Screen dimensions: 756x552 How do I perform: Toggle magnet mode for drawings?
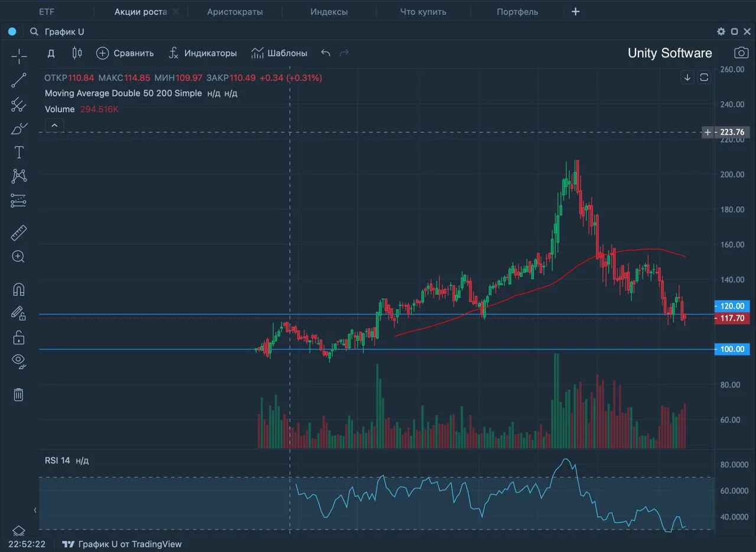tap(19, 290)
